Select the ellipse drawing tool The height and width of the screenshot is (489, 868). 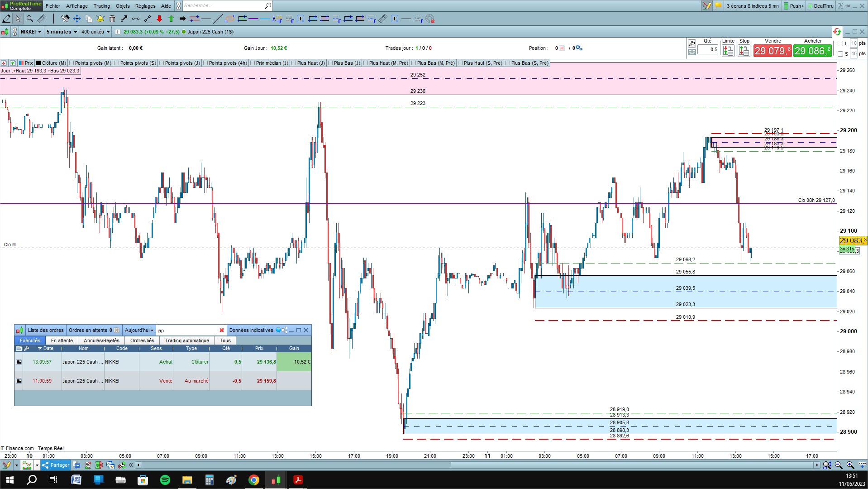(230, 19)
